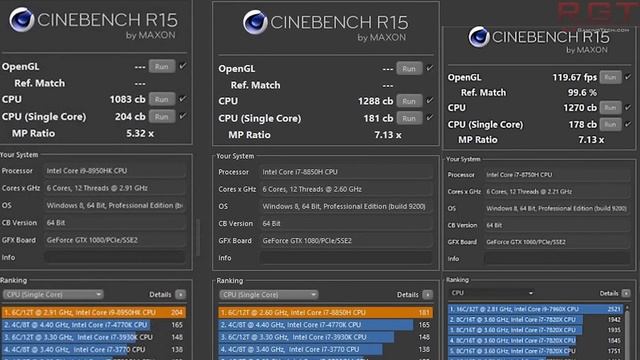Image resolution: width=640 pixels, height=360 pixels.
Task: Click processor field showing i7-8750H CPU
Action: pos(558,175)
